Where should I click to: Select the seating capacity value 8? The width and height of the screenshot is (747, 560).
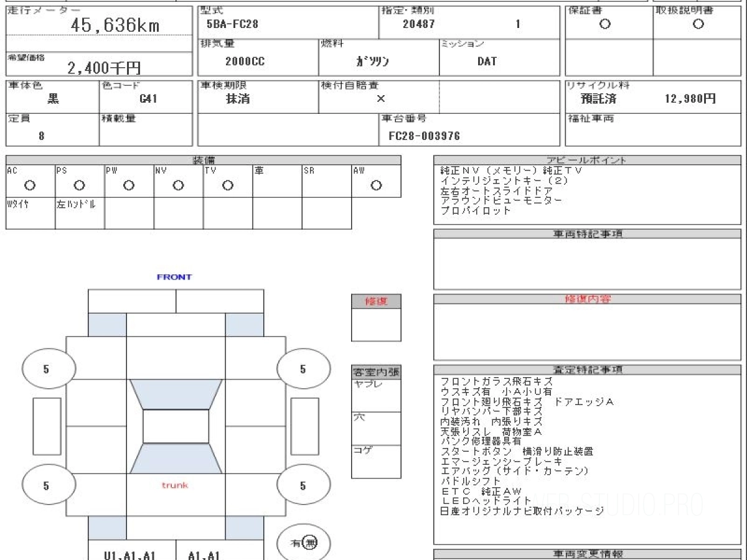click(x=42, y=135)
